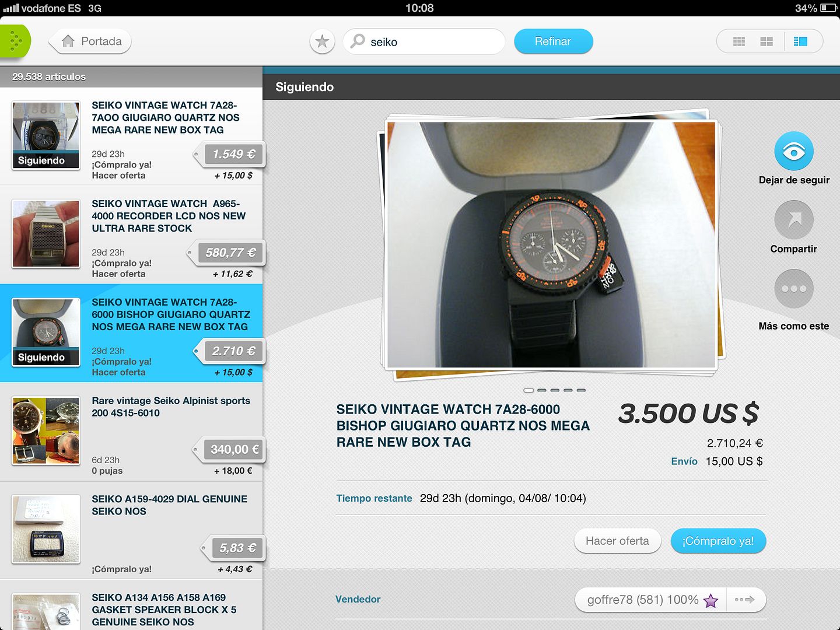Image resolution: width=840 pixels, height=630 pixels.
Task: Click the seiko search field
Action: point(424,41)
